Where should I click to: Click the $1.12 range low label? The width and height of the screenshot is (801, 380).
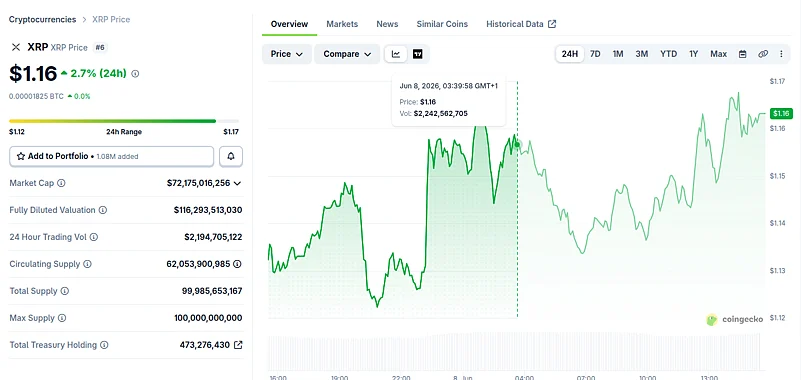click(17, 132)
